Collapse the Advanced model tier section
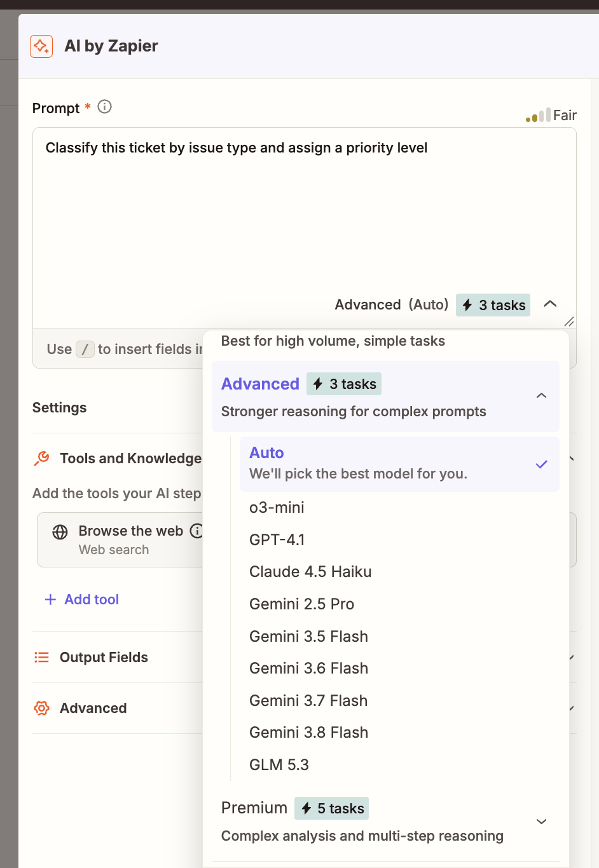This screenshot has width=599, height=868. click(x=542, y=396)
